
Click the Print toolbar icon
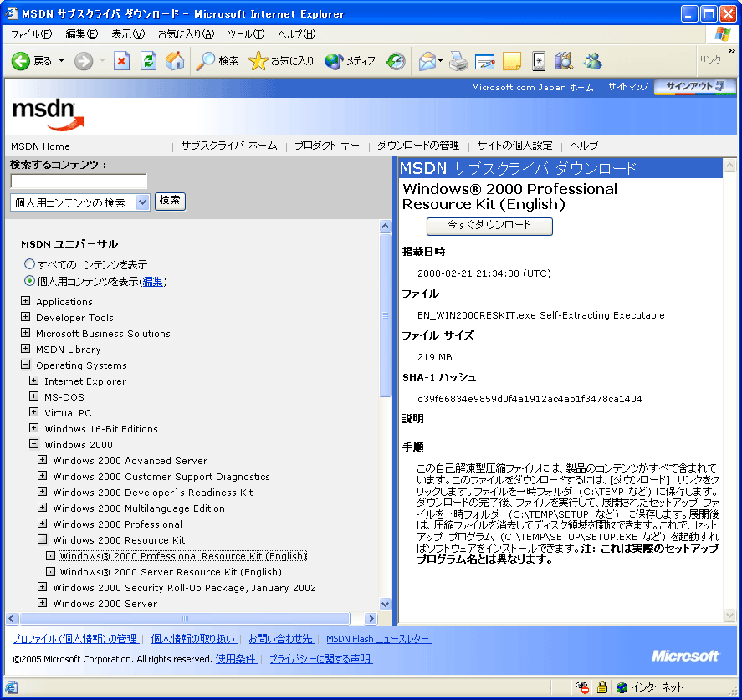pyautogui.click(x=458, y=61)
